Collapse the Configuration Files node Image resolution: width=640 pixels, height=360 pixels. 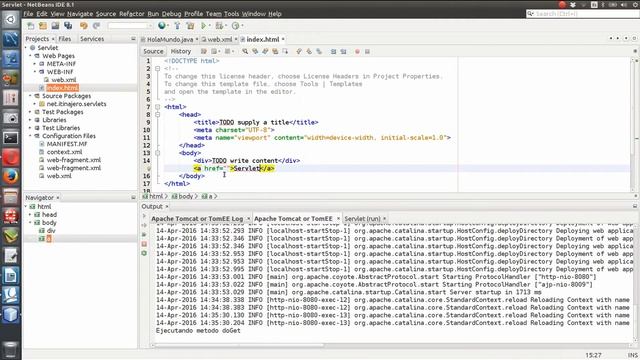pos(31,136)
